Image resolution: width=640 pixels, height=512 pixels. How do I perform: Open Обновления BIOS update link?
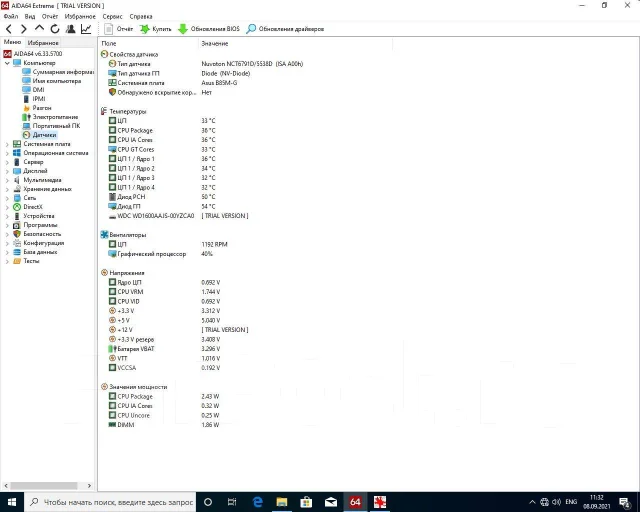[209, 29]
